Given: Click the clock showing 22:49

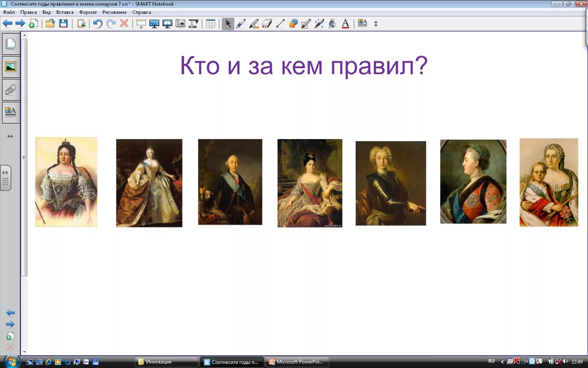Looking at the screenshot, I should [577, 362].
